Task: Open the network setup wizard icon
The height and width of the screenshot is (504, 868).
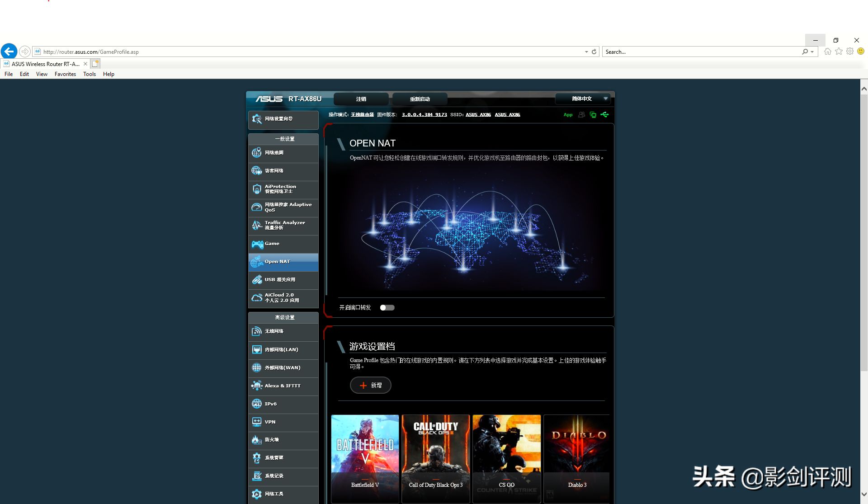Action: [257, 119]
